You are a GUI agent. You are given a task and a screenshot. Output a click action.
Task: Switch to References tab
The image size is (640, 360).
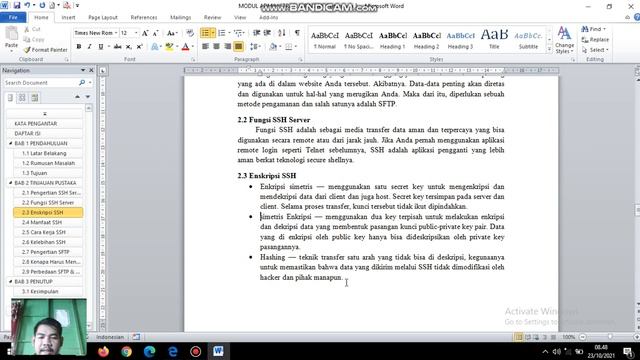144,18
